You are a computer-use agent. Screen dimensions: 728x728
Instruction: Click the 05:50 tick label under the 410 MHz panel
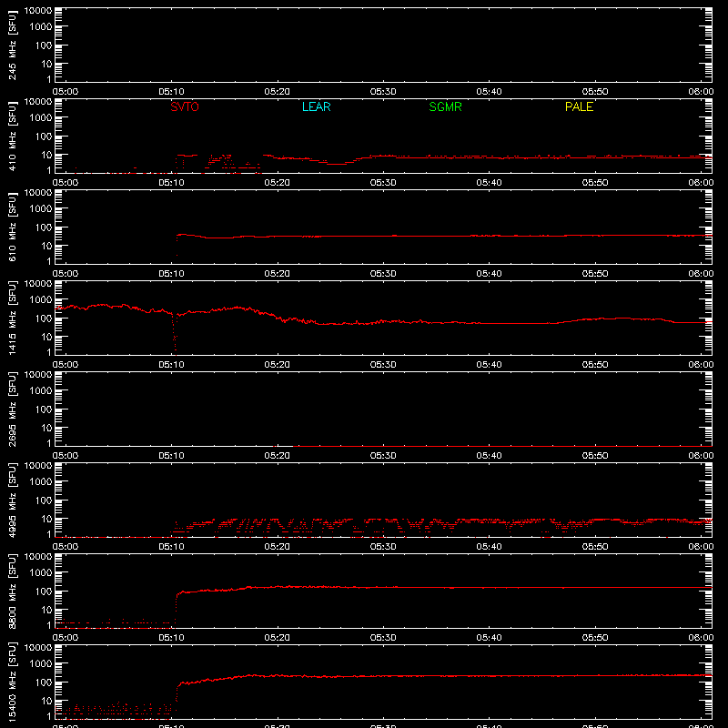(595, 183)
